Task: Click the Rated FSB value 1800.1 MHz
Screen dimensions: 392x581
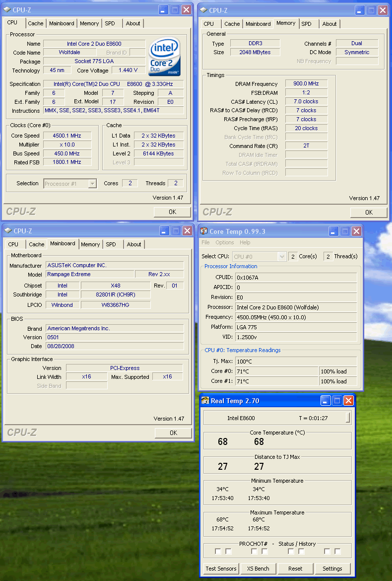Action: 67,162
